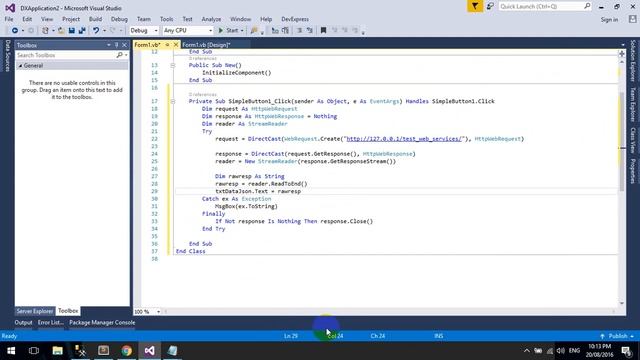Toggle Toolbox auto-hide pin
Image resolution: width=640 pixels, height=360 pixels.
[116, 45]
